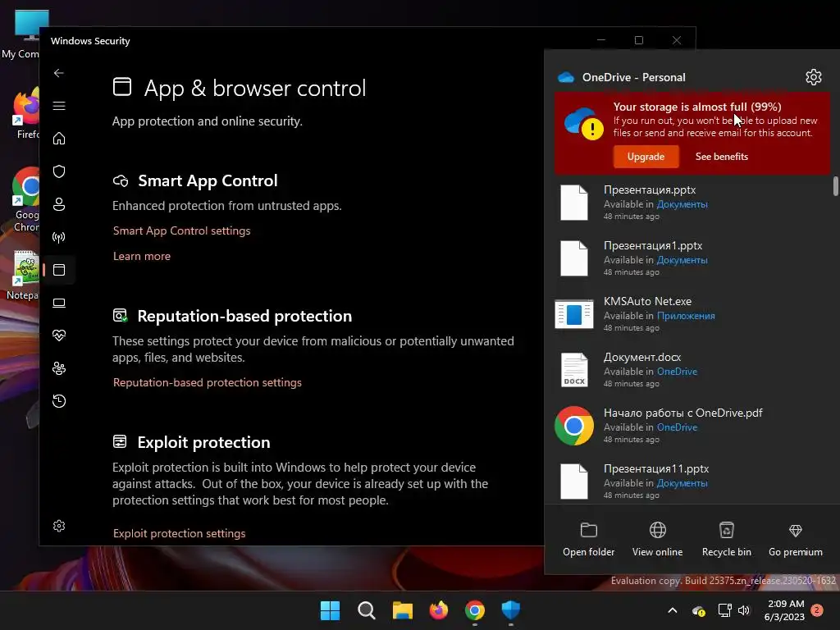Open notification badge in taskbar

pyautogui.click(x=818, y=610)
